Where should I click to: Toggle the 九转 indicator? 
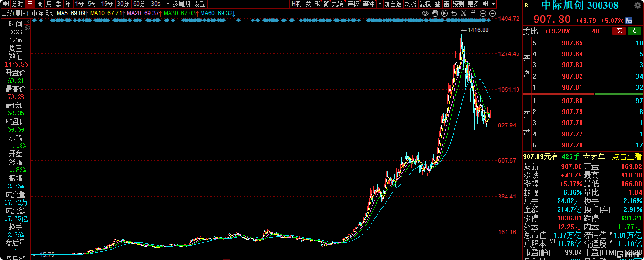point(338,4)
